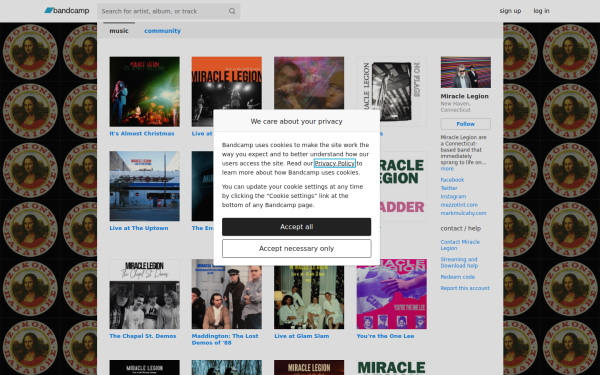Click the You're the One Lee title link

[x=385, y=336]
